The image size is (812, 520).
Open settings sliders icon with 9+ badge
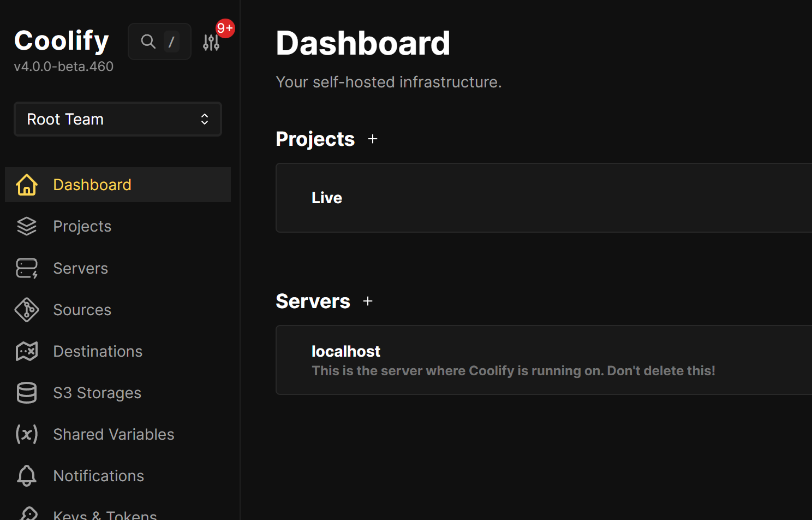coord(211,42)
